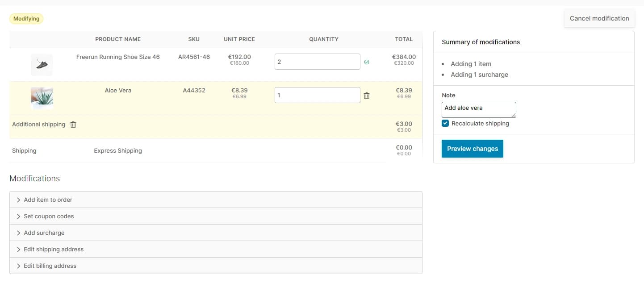Viewport: 644px width, 308px height.
Task: Click the Modifying status badge
Action: point(26,19)
